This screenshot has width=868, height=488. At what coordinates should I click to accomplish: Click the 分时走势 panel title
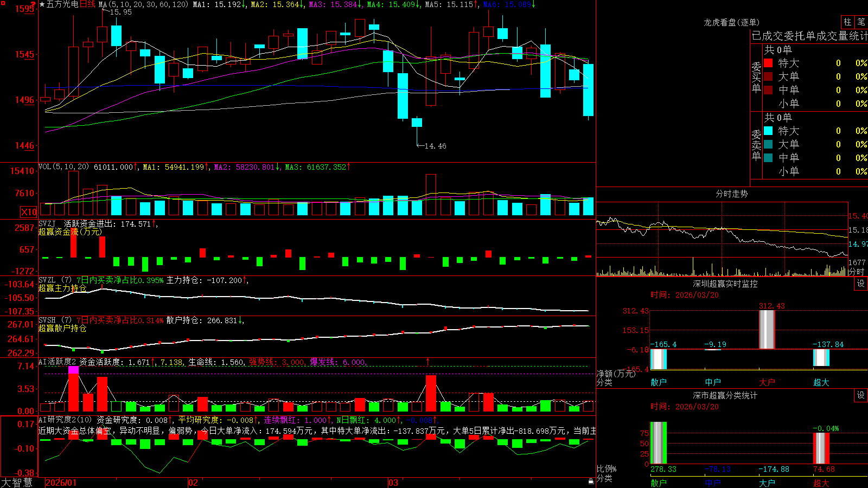pos(732,194)
